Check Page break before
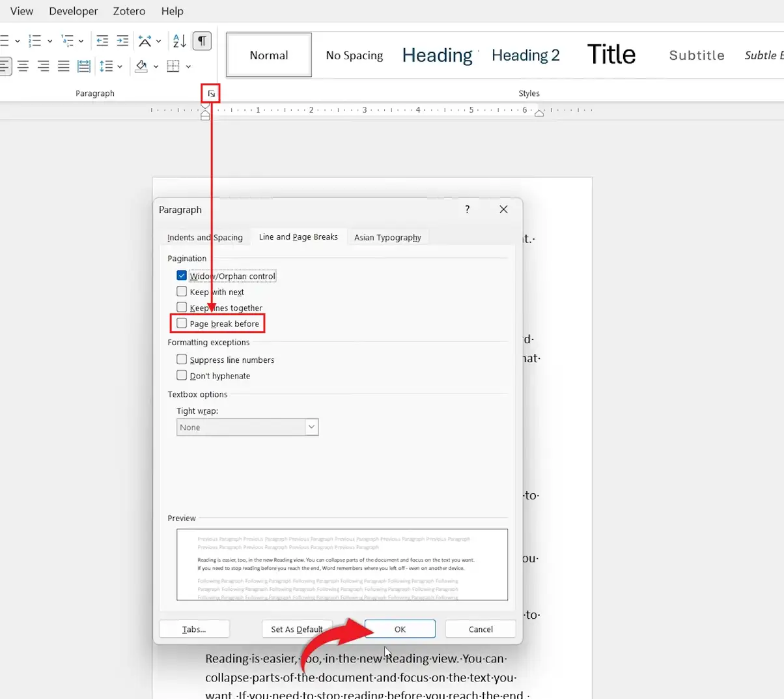 (182, 323)
